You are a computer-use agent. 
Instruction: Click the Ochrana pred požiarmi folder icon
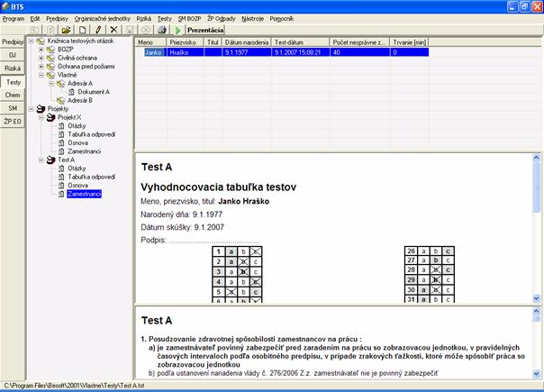(50, 67)
